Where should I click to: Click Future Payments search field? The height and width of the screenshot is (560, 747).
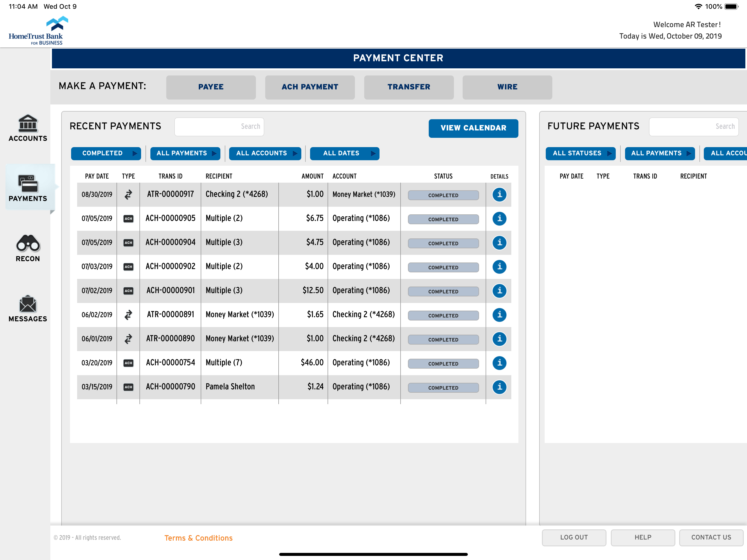click(x=694, y=127)
